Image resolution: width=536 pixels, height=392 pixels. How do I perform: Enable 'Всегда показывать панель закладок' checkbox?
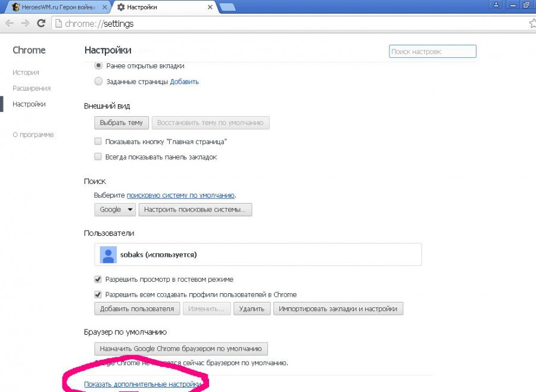98,157
